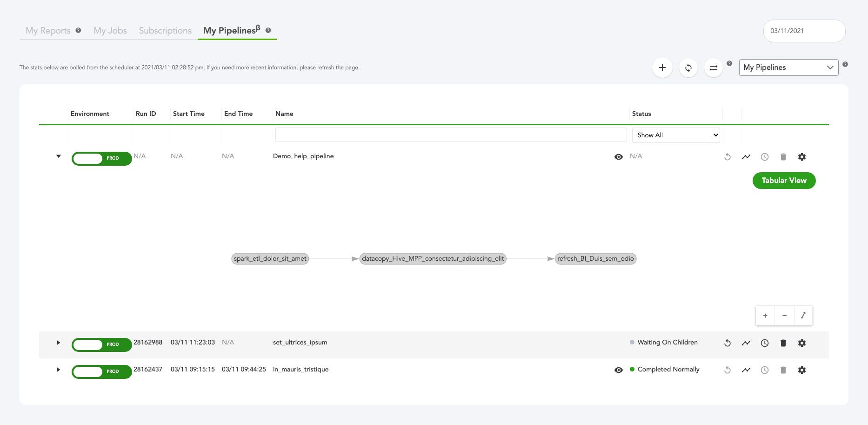The image size is (868, 425).
Task: Expand the in_mauris_tristique pipeline row
Action: pyautogui.click(x=58, y=370)
